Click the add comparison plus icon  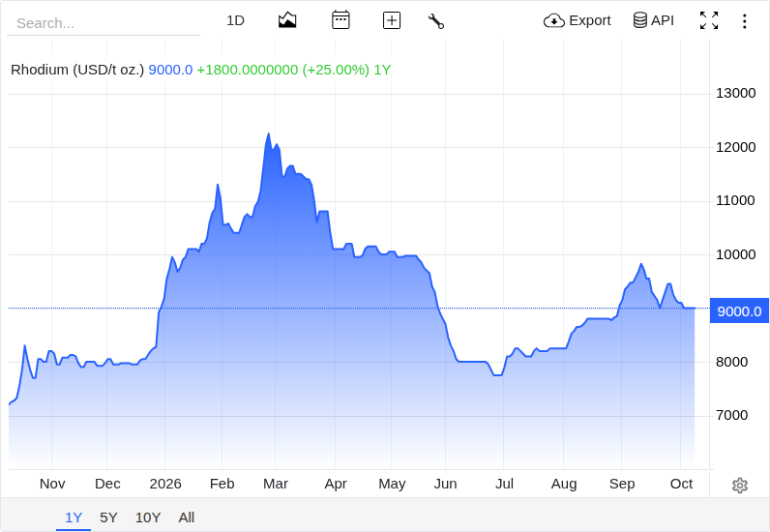coord(392,20)
